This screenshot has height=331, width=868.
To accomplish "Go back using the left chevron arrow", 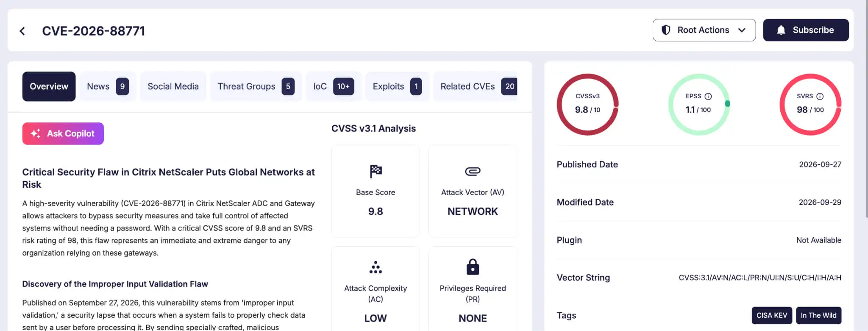I will coord(22,31).
